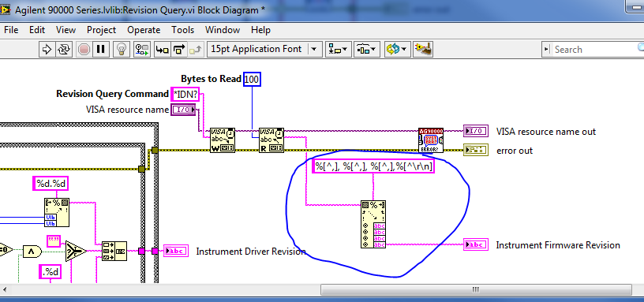Image resolution: width=644 pixels, height=302 pixels.
Task: Click the Pause button in toolbar
Action: pyautogui.click(x=100, y=49)
